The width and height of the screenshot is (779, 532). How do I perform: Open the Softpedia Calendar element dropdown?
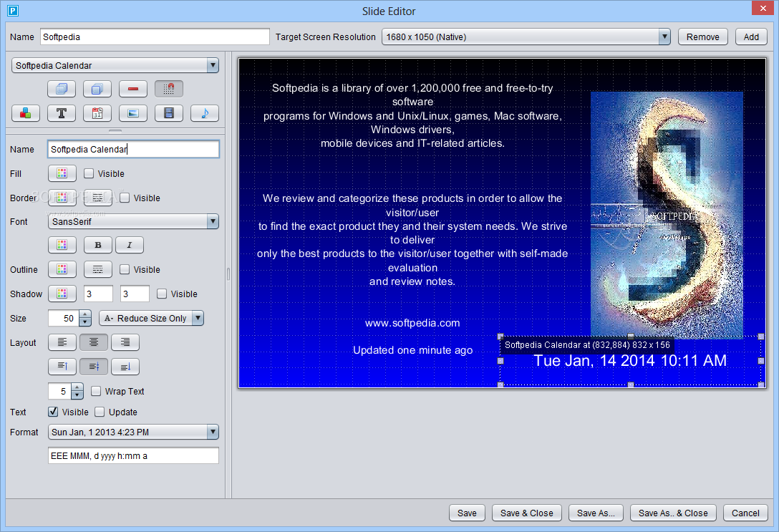pos(115,65)
